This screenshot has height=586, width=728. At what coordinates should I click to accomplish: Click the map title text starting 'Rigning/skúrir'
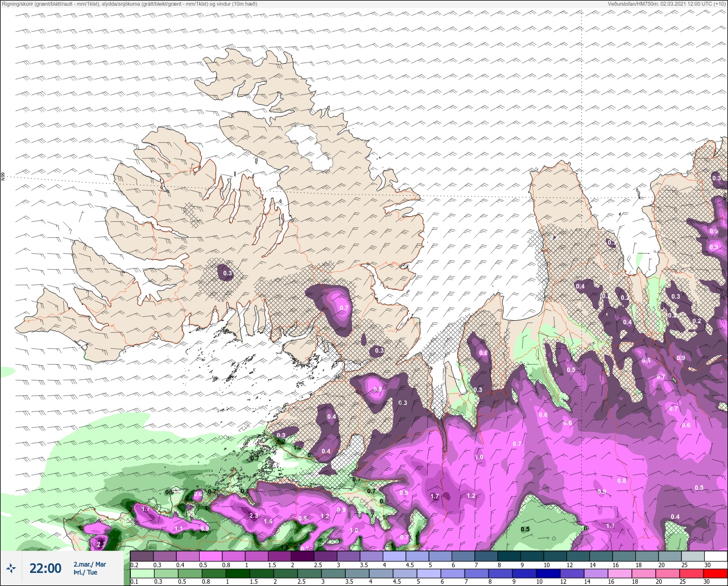(130, 4)
